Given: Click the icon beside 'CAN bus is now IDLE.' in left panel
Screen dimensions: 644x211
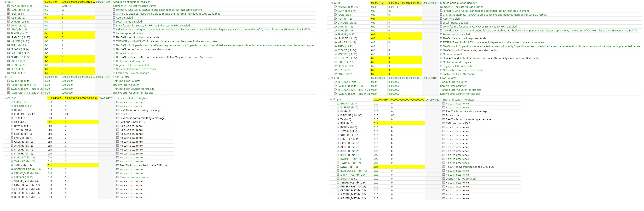Looking at the screenshot, I should (118, 122).
